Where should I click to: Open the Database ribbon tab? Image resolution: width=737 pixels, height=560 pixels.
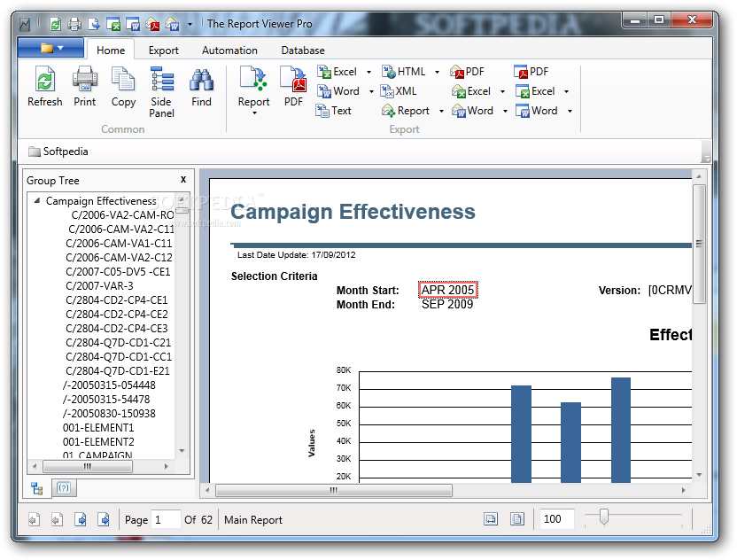pyautogui.click(x=303, y=51)
